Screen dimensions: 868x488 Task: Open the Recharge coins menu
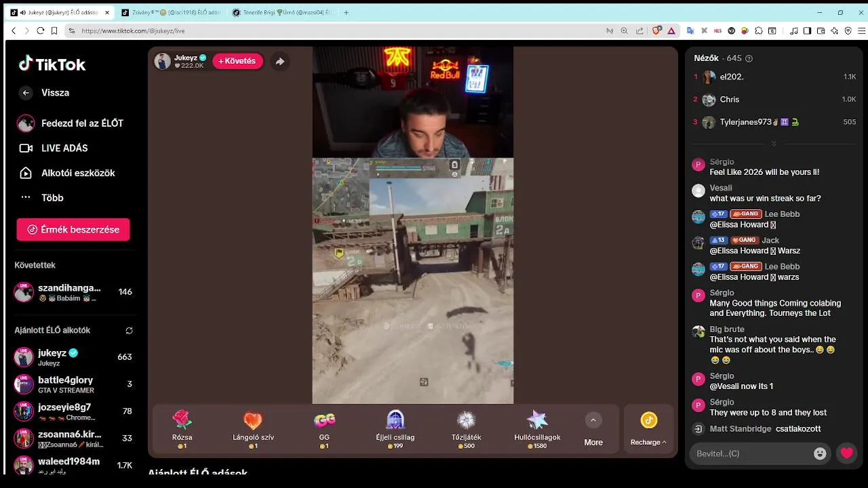(648, 429)
